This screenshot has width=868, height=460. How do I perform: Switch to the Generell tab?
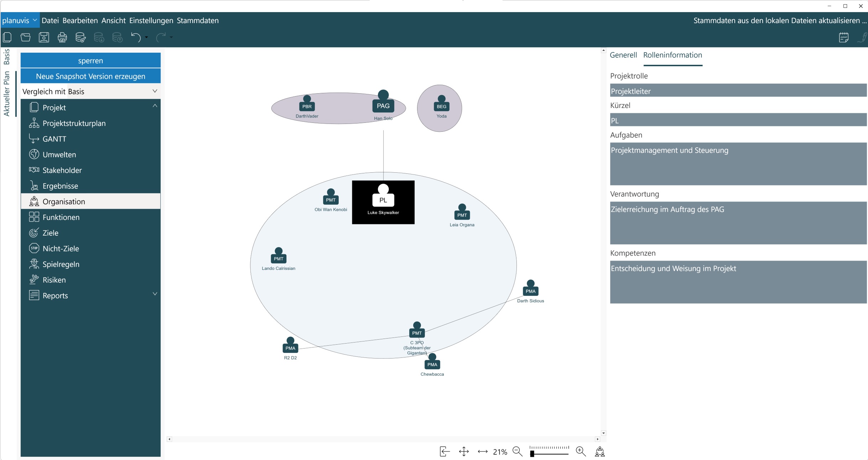[623, 55]
